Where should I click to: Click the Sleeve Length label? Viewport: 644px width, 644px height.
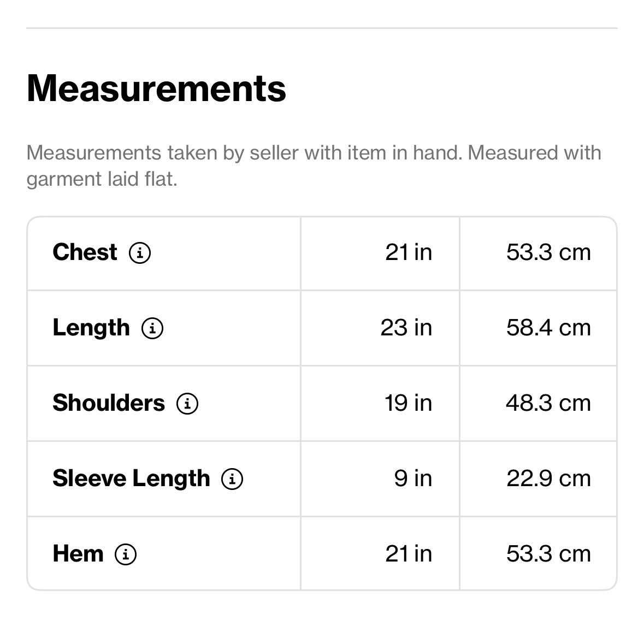click(x=131, y=478)
